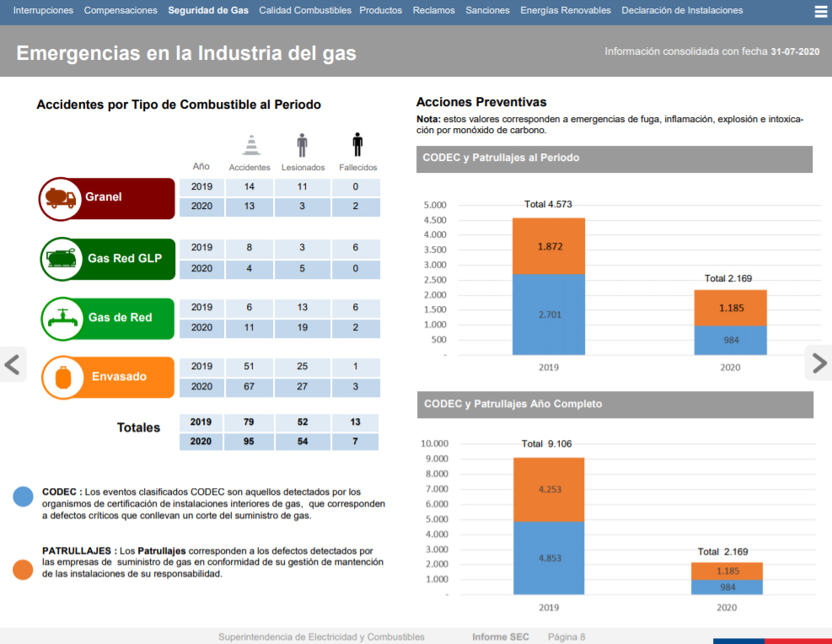The image size is (832, 644).
Task: Click the Gas de Red pipe valve icon
Action: point(62,319)
